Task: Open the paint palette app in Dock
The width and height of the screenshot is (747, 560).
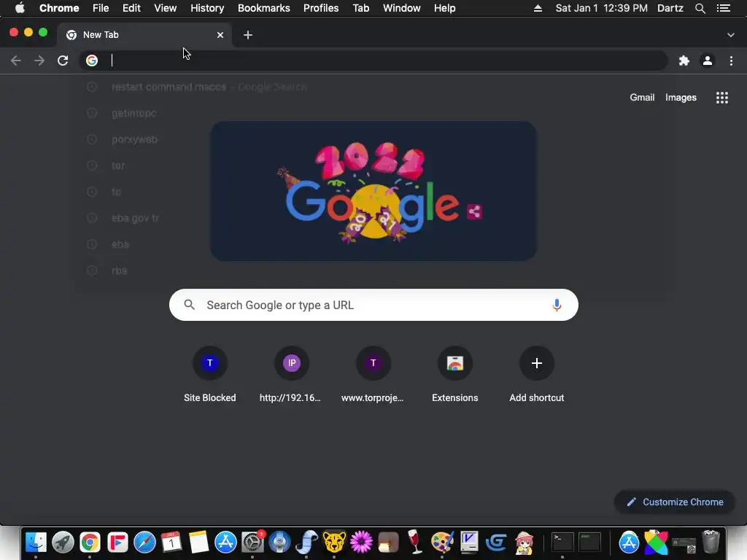Action: point(442,542)
